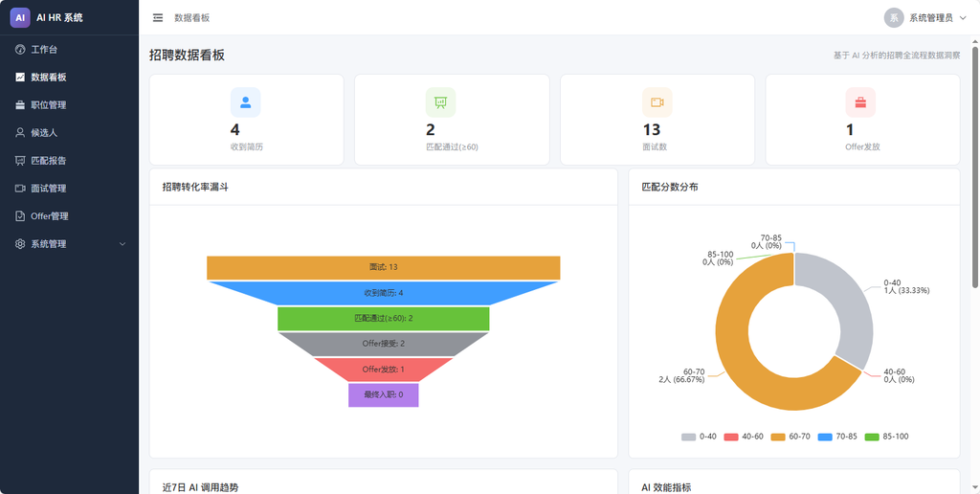Toggle the sidebar collapse hamburger icon
The height and width of the screenshot is (494, 980).
(158, 17)
